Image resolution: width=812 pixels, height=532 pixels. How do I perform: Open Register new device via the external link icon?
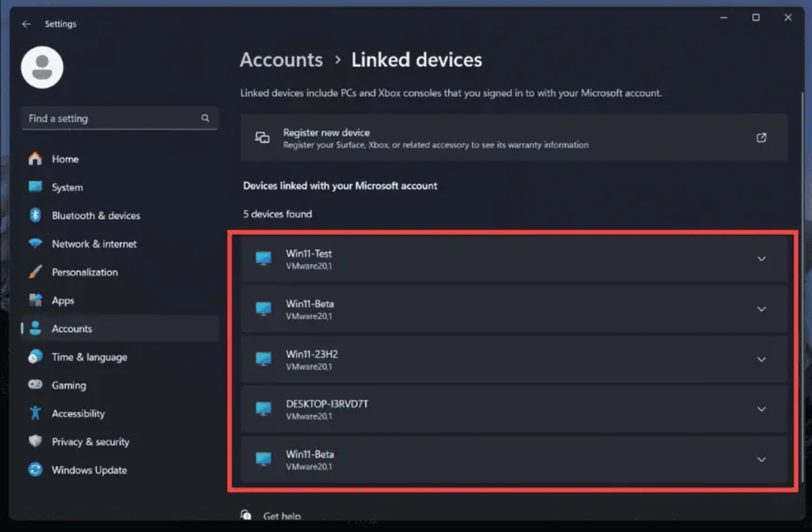tap(761, 137)
